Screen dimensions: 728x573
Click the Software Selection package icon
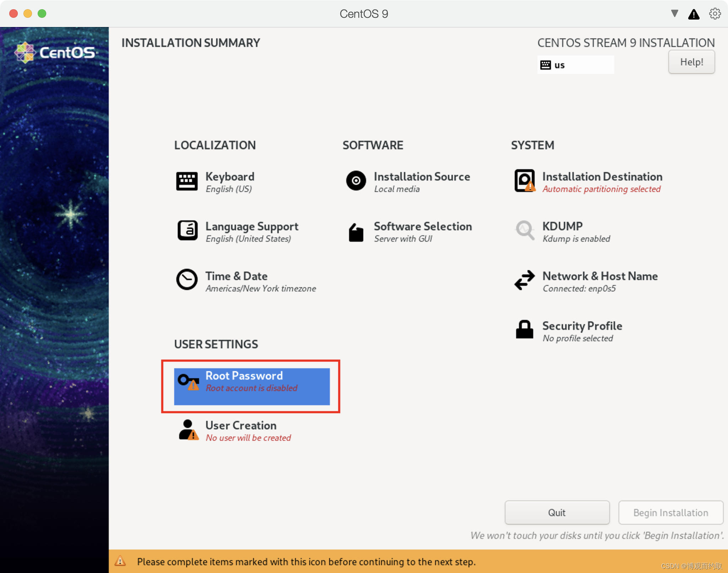356,232
